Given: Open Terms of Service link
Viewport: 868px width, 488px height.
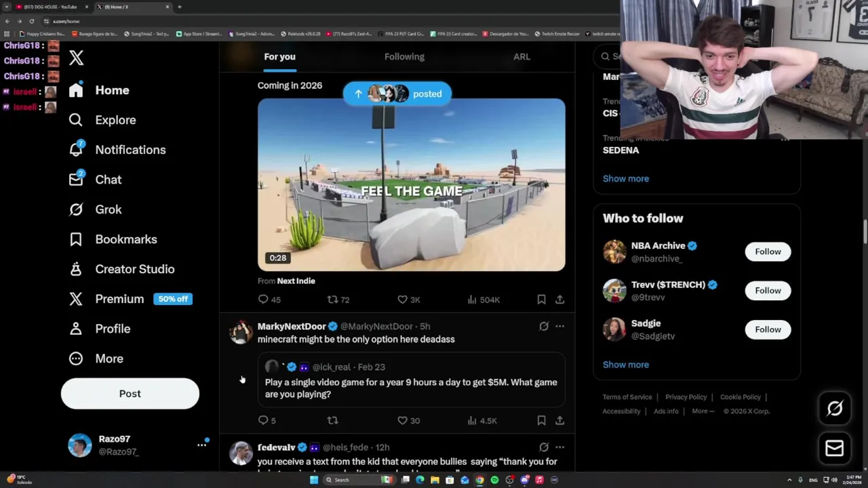Looking at the screenshot, I should tap(627, 397).
